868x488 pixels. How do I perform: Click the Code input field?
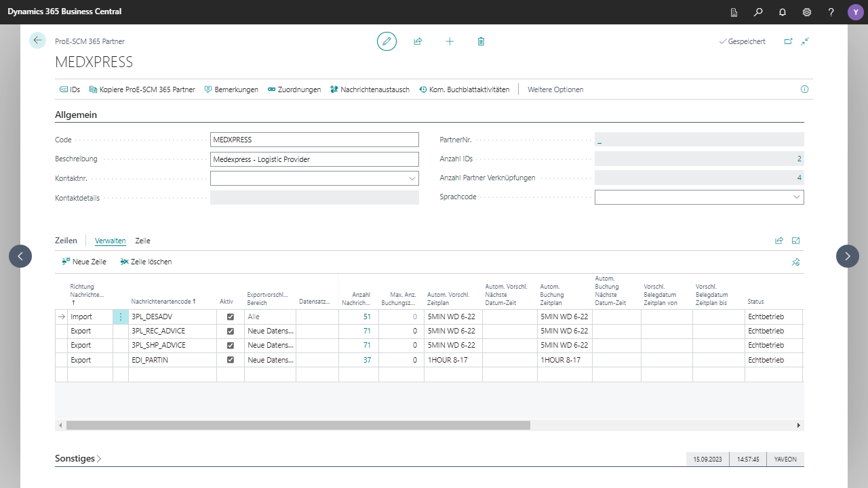click(x=315, y=140)
